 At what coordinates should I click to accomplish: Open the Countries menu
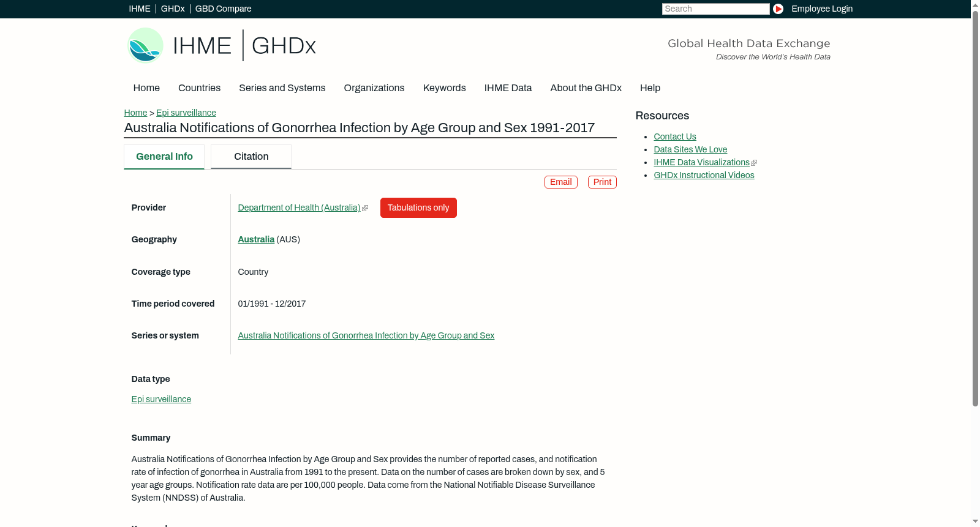[199, 88]
